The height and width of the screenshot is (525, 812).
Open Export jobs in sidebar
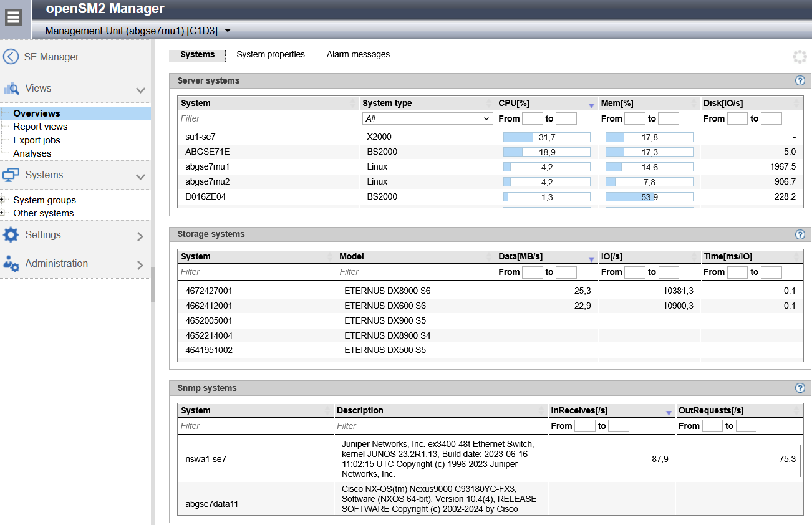pos(37,140)
